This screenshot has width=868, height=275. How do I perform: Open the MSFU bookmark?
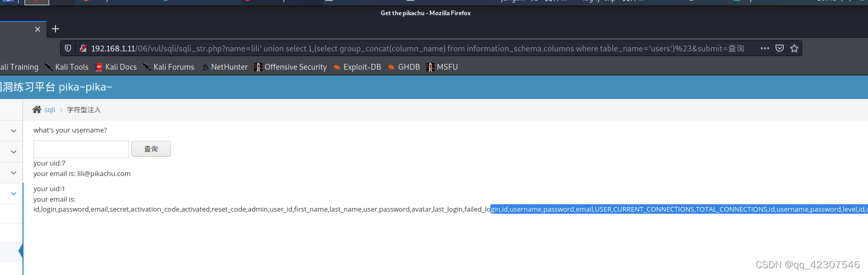[442, 67]
